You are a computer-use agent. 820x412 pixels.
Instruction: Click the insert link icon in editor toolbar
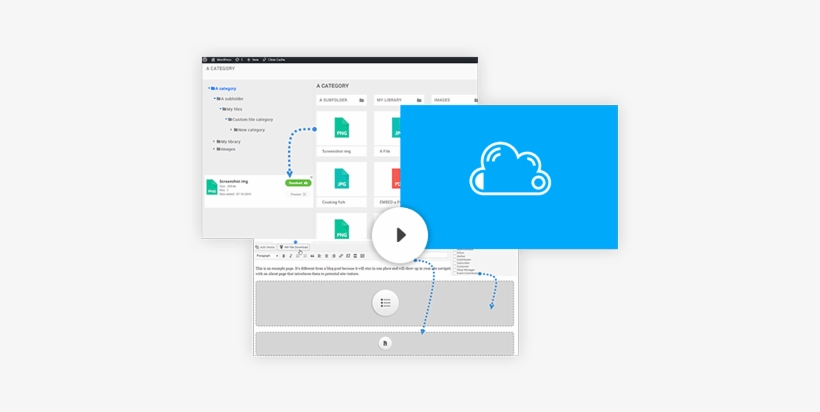pos(340,256)
